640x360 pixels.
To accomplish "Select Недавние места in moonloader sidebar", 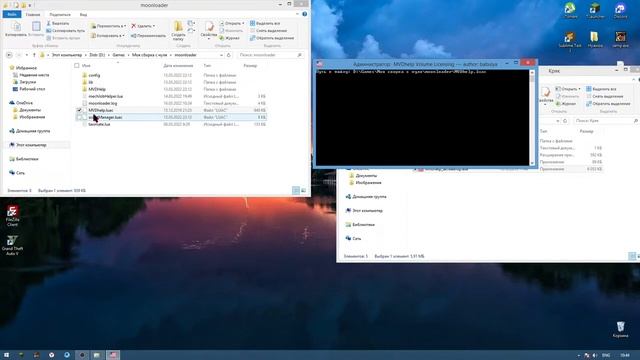I will pos(34,75).
